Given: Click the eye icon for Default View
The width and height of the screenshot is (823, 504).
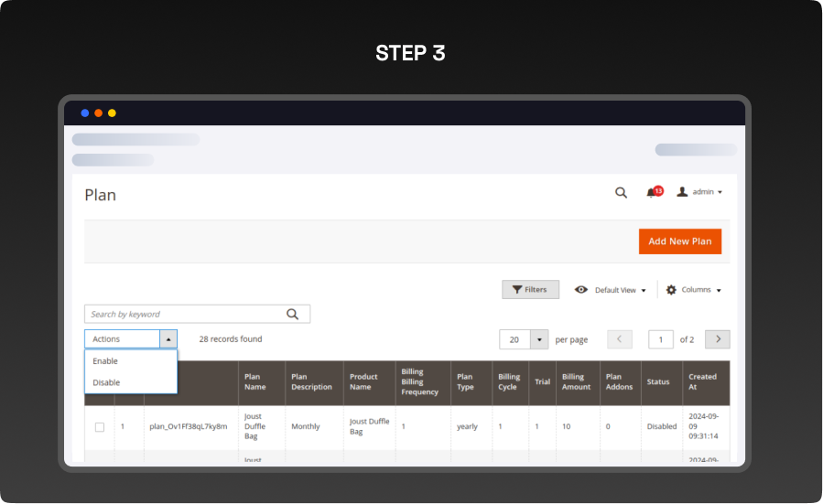Looking at the screenshot, I should 581,290.
